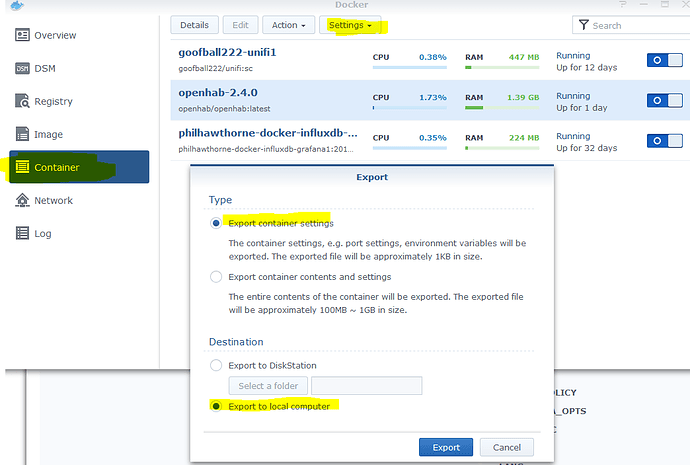Image resolution: width=690 pixels, height=465 pixels.
Task: Choose Export container contents and settings
Action: click(216, 277)
